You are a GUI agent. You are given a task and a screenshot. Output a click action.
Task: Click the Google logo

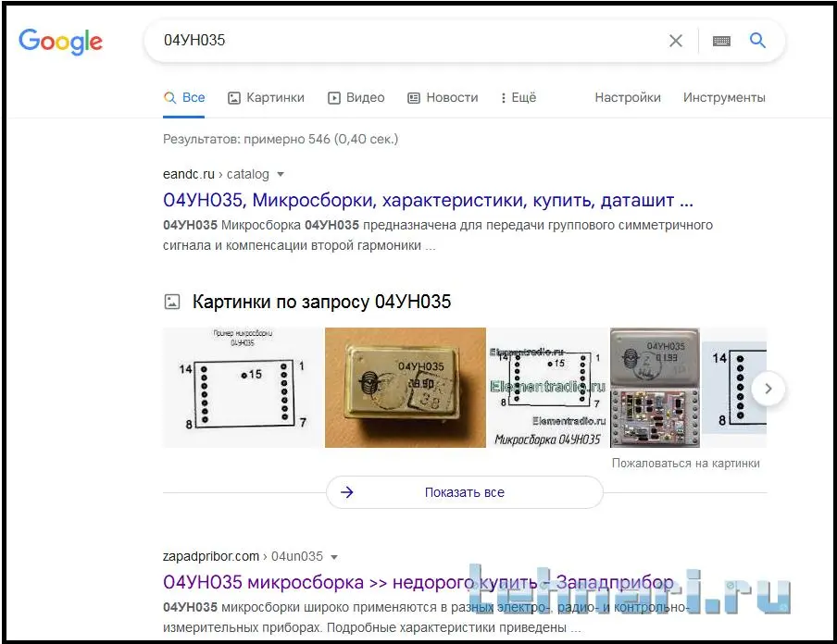[x=60, y=41]
